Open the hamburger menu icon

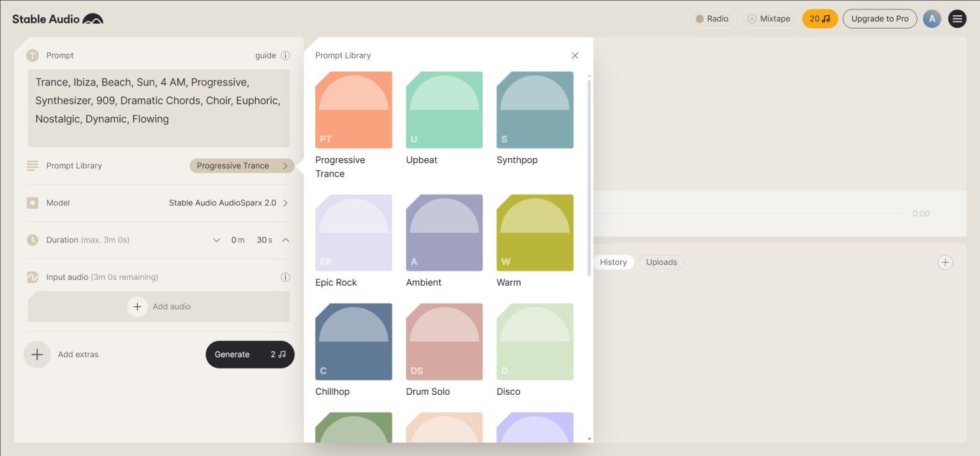[x=957, y=18]
